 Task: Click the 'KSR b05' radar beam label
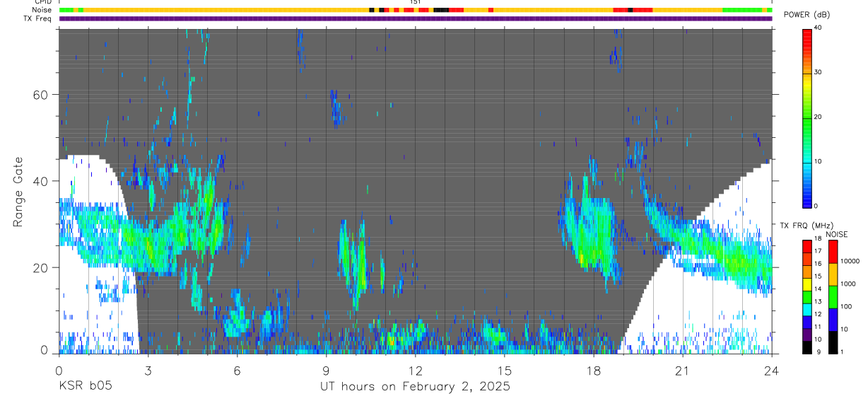point(85,386)
